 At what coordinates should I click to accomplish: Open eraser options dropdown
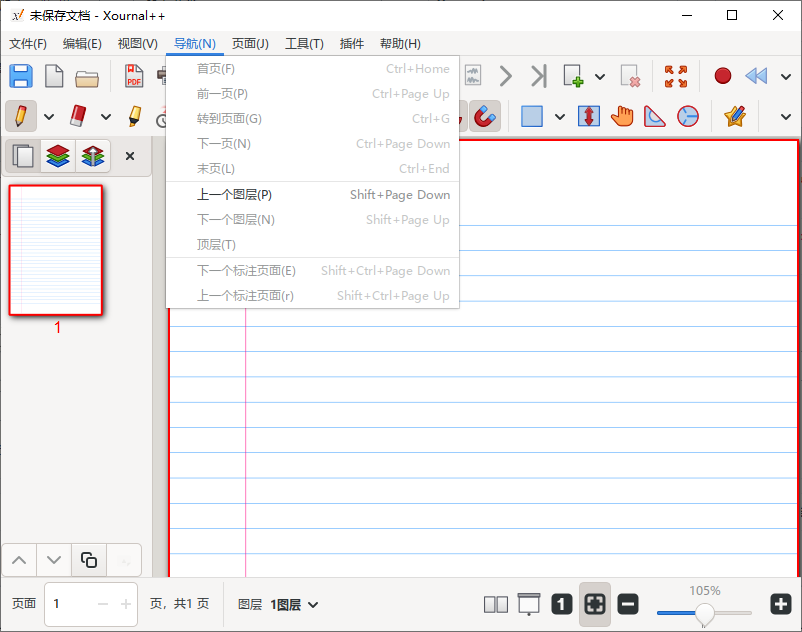(x=106, y=117)
